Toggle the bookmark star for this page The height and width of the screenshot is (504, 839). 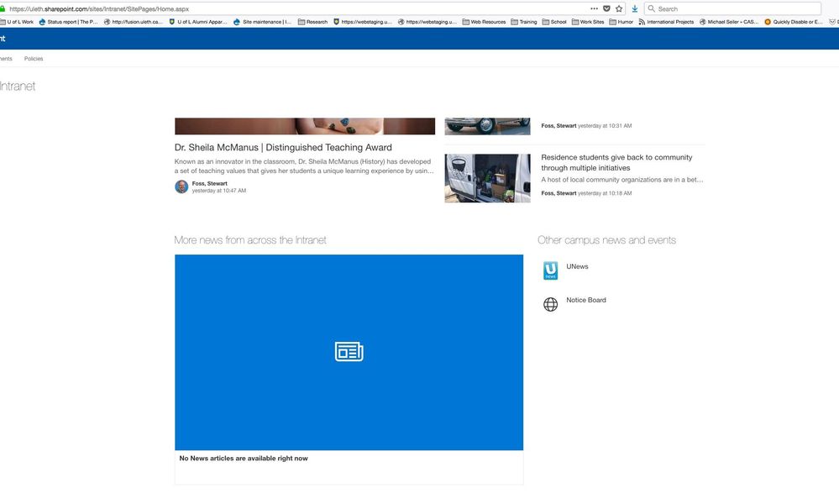coord(619,8)
